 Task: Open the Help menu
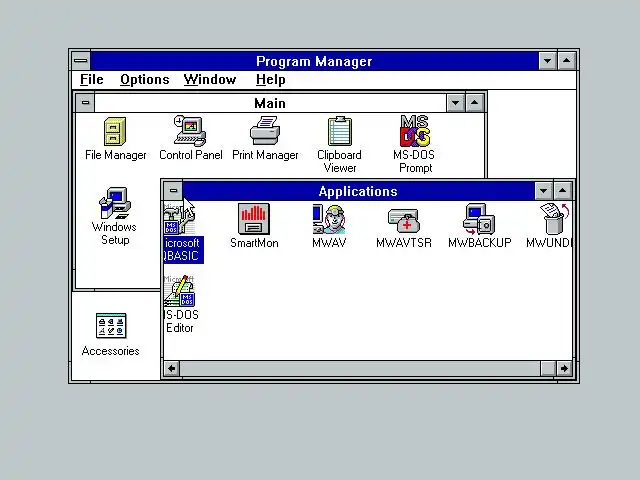(271, 80)
